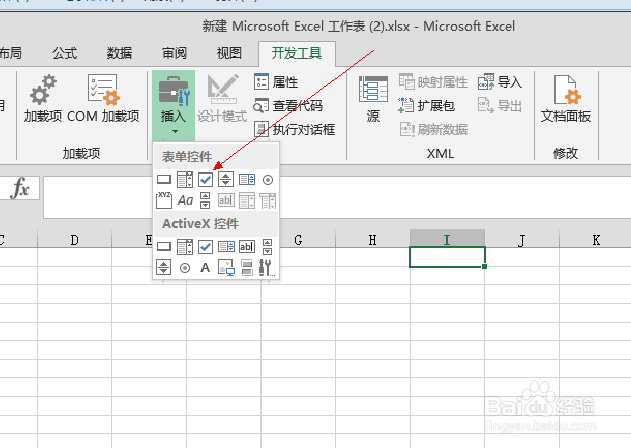Switch to the 视图 view tab

click(x=229, y=53)
